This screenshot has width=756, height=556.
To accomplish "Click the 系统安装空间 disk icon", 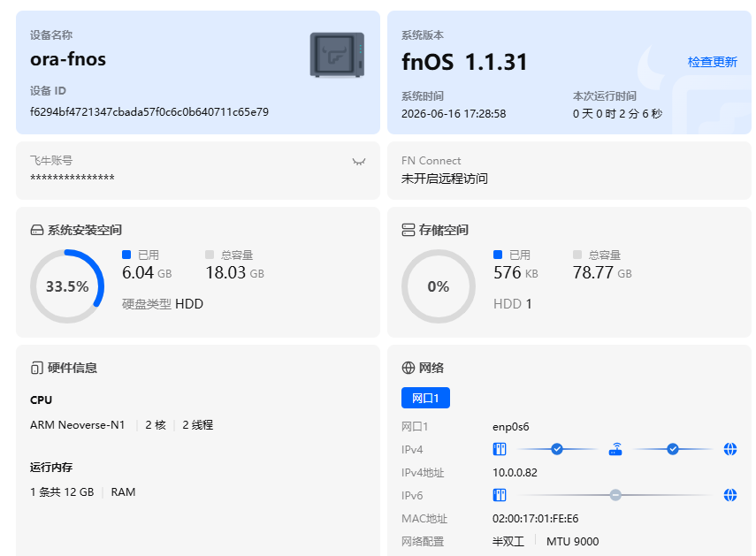I will pos(36,231).
